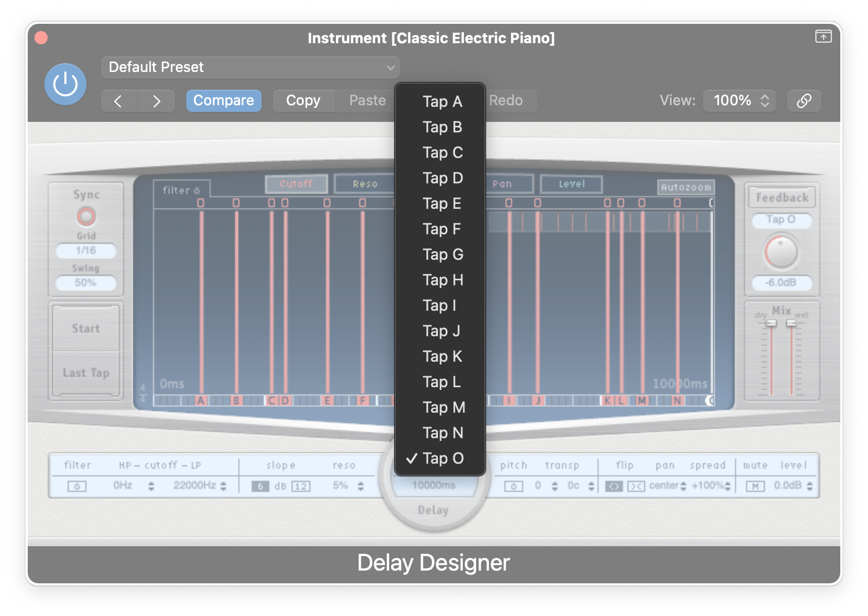The image size is (868, 616).
Task: Go to next preset arrow
Action: coord(156,101)
